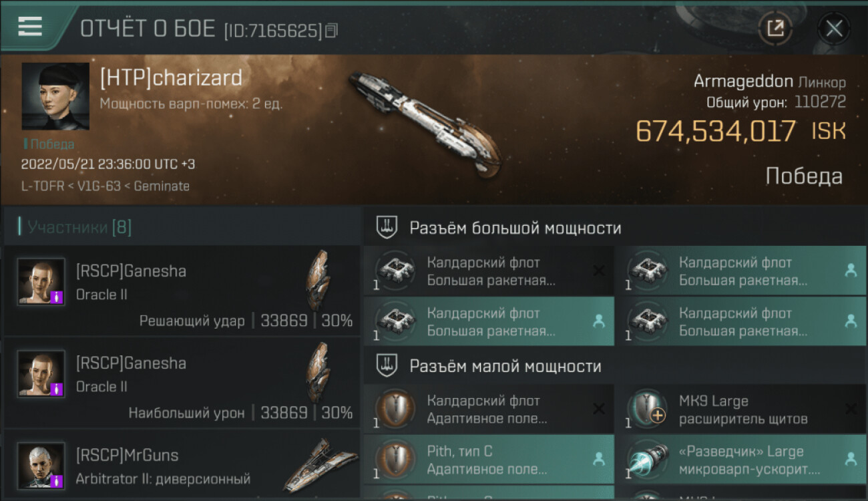The height and width of the screenshot is (501, 868).
Task: Click the Armageddon ship image
Action: [x=425, y=123]
